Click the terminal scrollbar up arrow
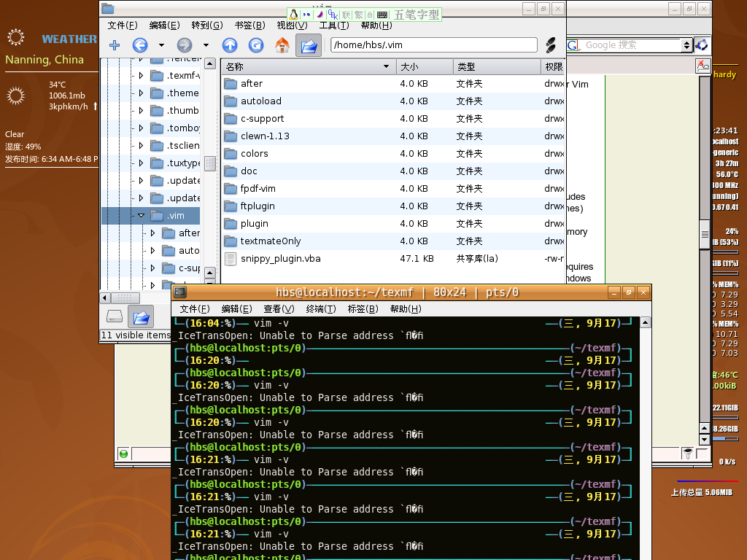Viewport: 747px width, 560px height. [645, 323]
